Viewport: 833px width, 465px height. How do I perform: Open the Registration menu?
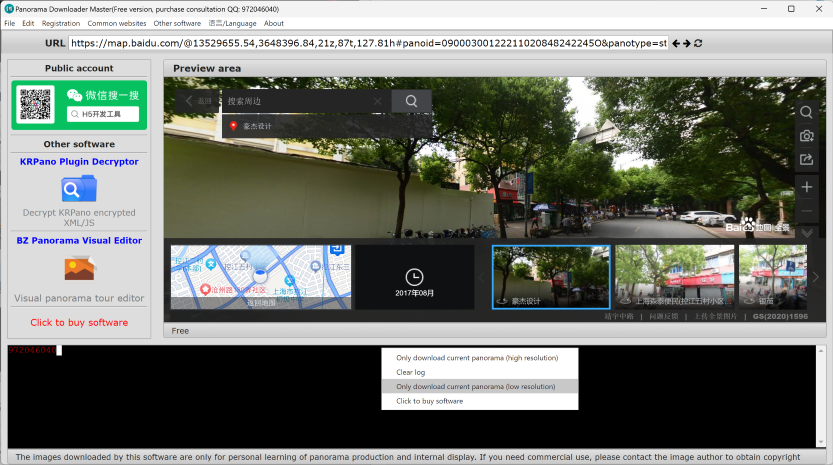(x=61, y=23)
